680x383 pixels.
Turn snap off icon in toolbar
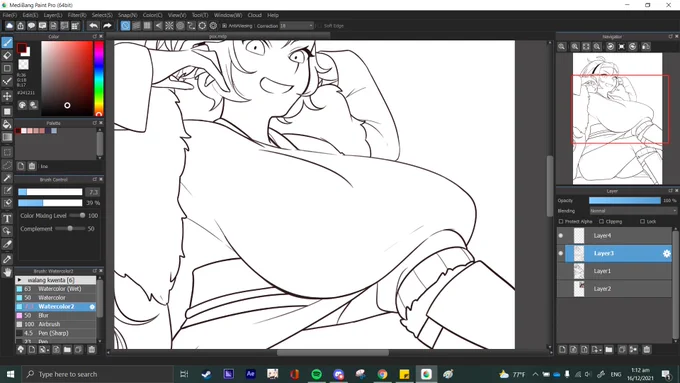[125, 26]
